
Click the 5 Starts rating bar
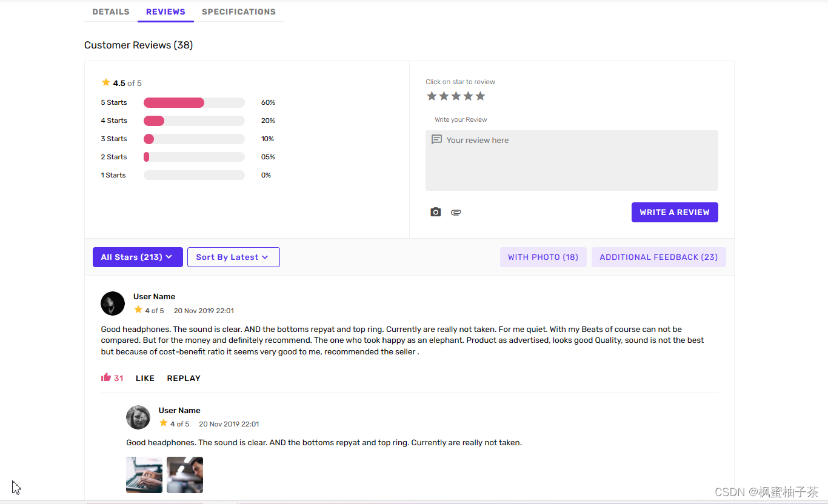pos(194,102)
